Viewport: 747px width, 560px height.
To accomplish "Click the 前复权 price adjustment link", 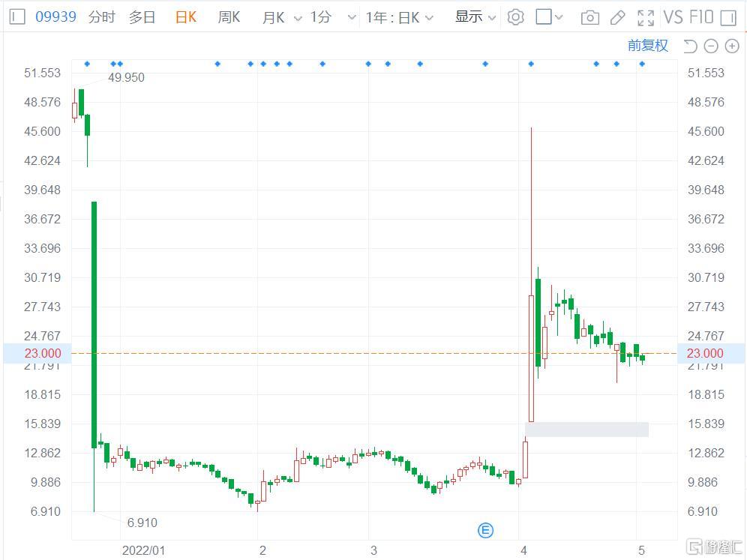I will click(647, 46).
